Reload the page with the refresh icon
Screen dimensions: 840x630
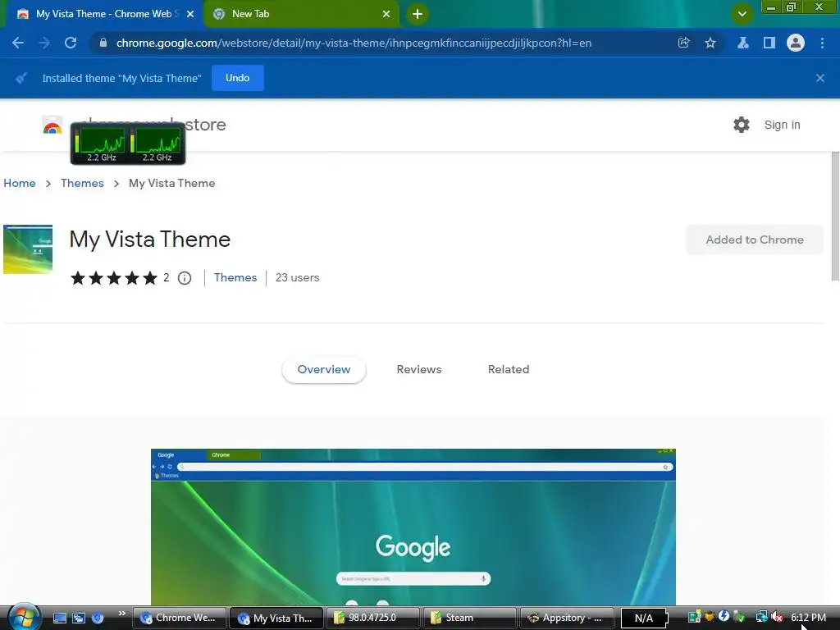pos(71,43)
